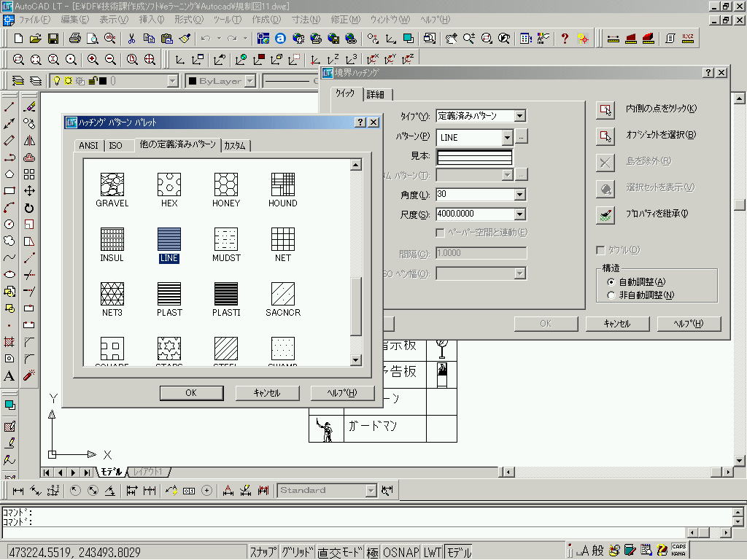Screen dimensions: 747x560
Task: Select the auto-adjust (自動調整) radio button
Action: tap(611, 282)
